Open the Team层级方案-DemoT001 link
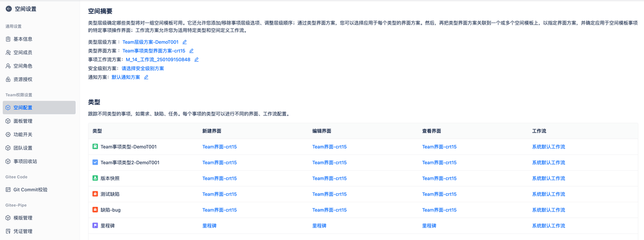This screenshot has width=644, height=240. (150, 42)
